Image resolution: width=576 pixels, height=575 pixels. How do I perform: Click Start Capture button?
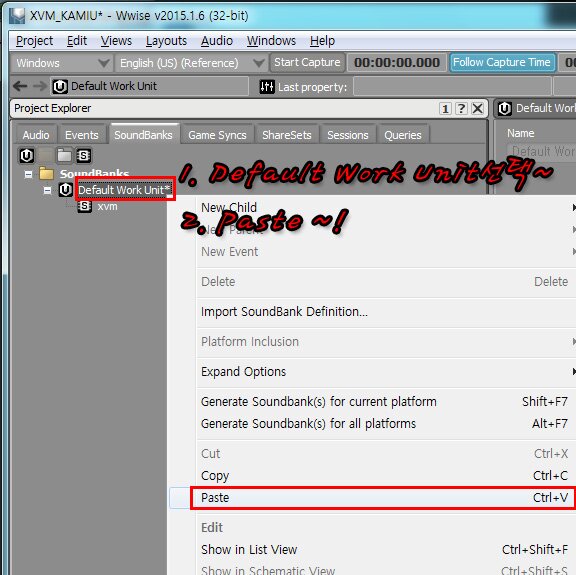click(307, 62)
